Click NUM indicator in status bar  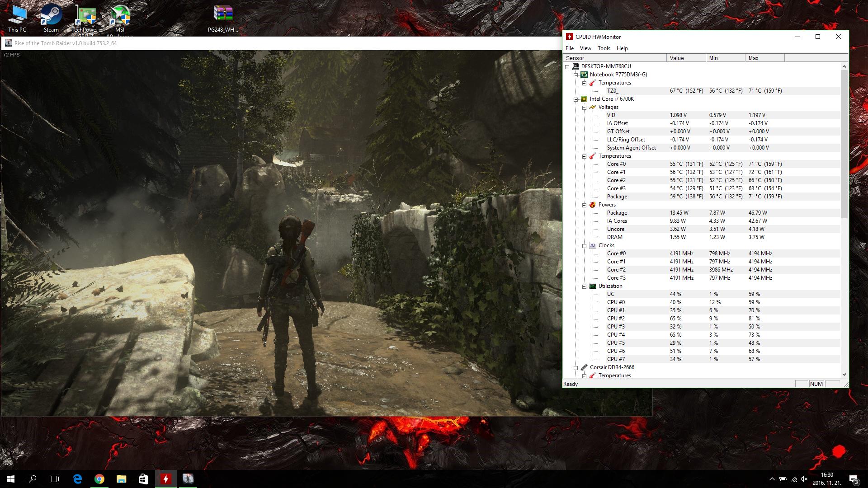[x=816, y=384]
